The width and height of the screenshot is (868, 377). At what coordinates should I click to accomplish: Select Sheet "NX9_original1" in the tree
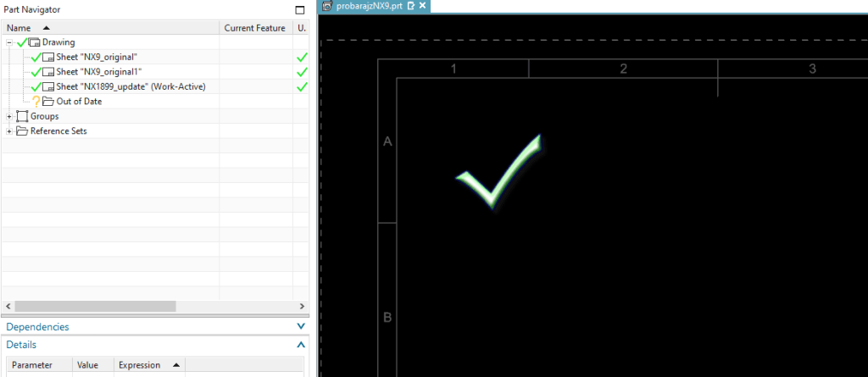99,72
